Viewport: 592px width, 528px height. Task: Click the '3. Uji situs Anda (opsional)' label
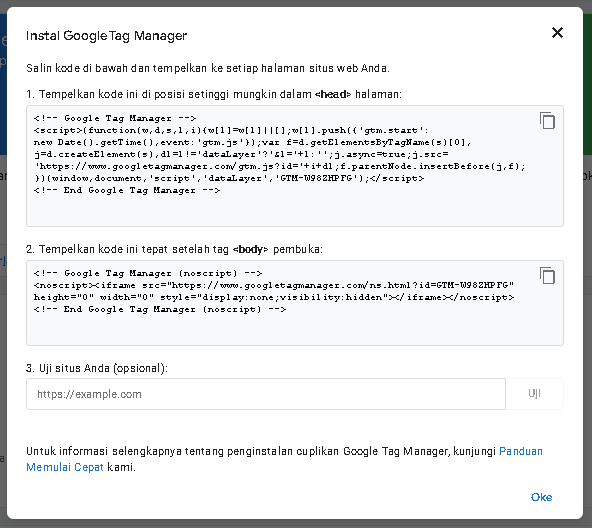click(x=97, y=368)
